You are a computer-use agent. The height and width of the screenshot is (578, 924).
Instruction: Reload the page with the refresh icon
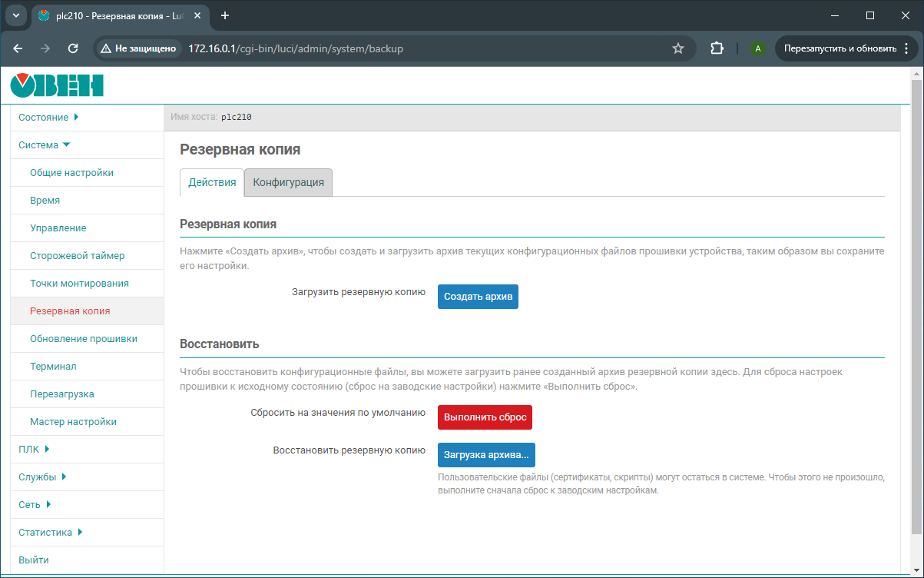pos(73,48)
